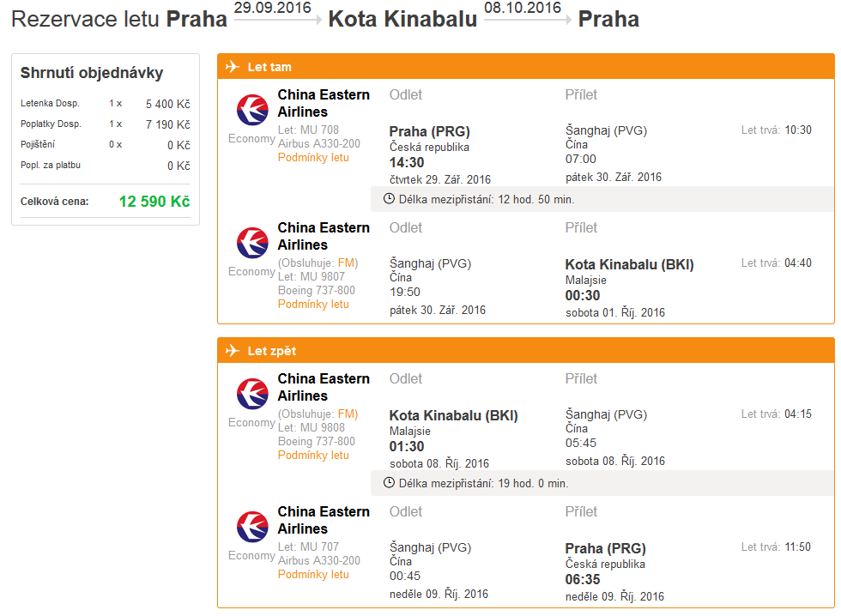Open Podmínky letu for flight MU 707
841x616 pixels.
click(x=313, y=574)
